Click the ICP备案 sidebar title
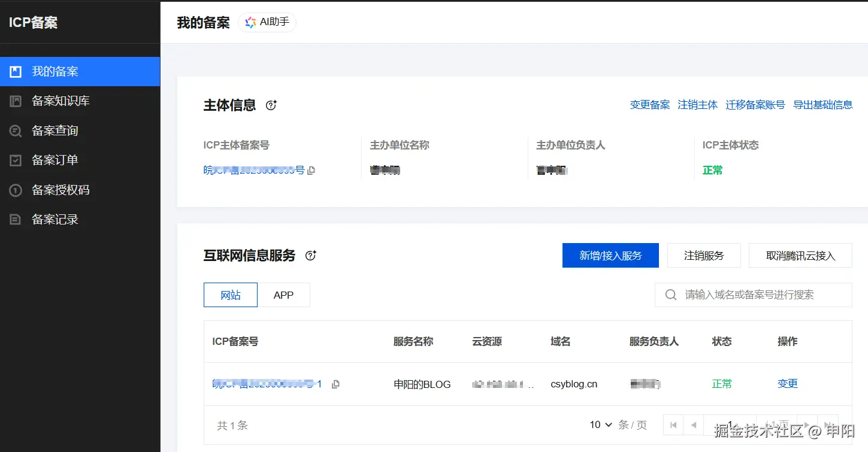The height and width of the screenshot is (452, 868). (x=34, y=23)
